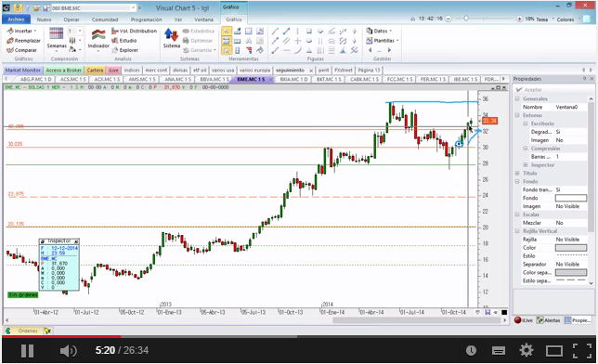Select the crosshair plus figure tool
Viewport: 598px width, 364px height.
pyautogui.click(x=297, y=41)
